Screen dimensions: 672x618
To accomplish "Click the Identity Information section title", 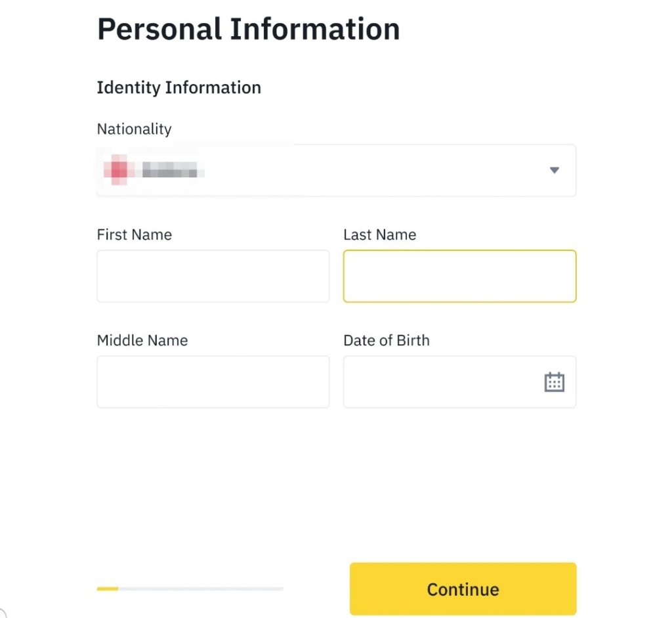I will tap(178, 87).
